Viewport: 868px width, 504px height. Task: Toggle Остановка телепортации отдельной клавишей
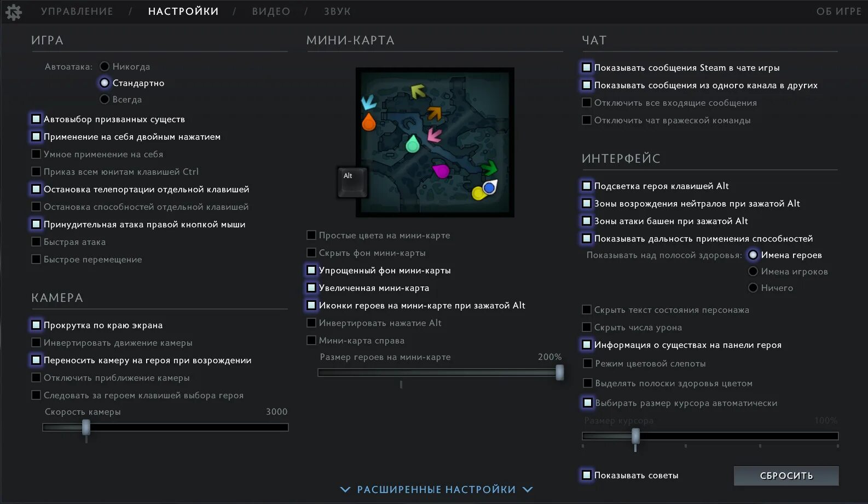[36, 189]
